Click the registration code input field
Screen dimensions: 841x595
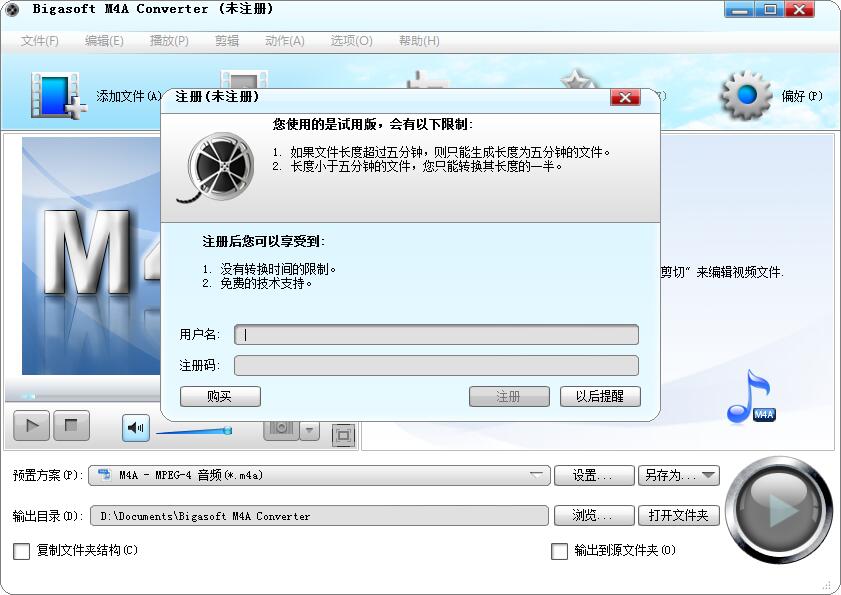[436, 366]
